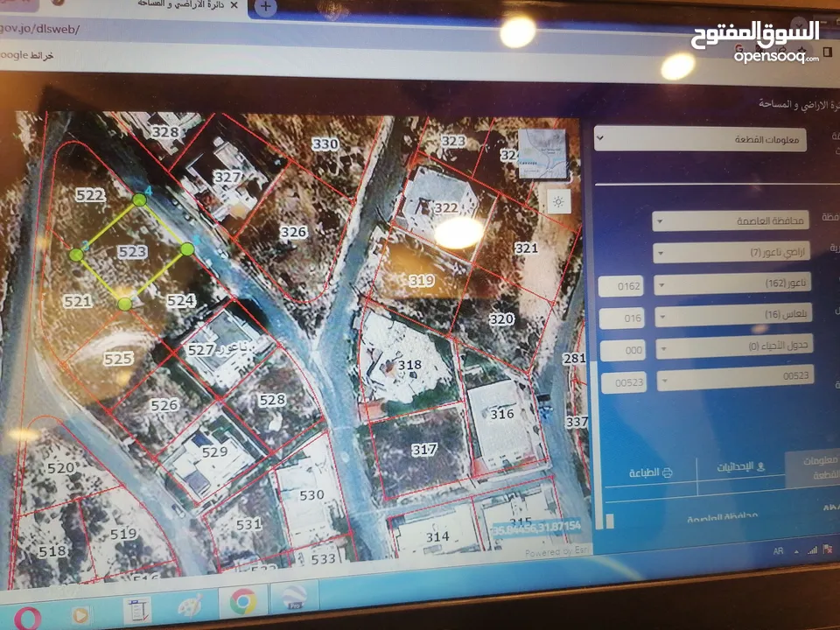Click parcel 314 on the map

click(x=437, y=536)
